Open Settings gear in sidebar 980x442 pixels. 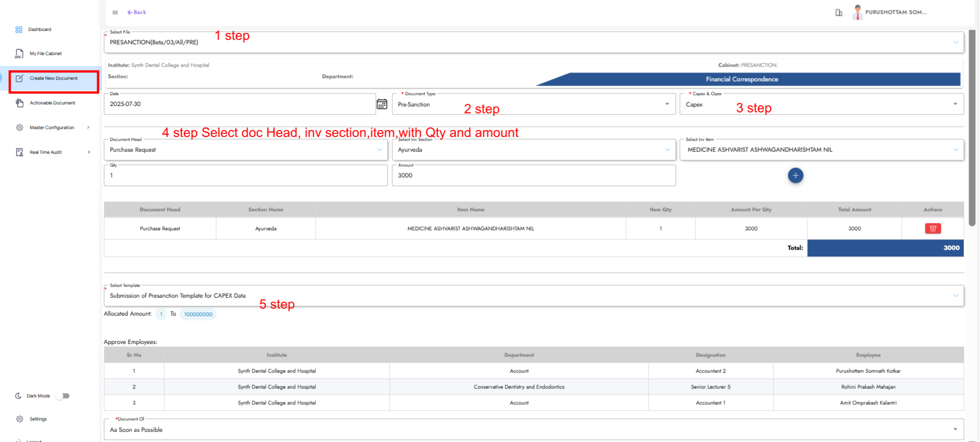pos(20,419)
